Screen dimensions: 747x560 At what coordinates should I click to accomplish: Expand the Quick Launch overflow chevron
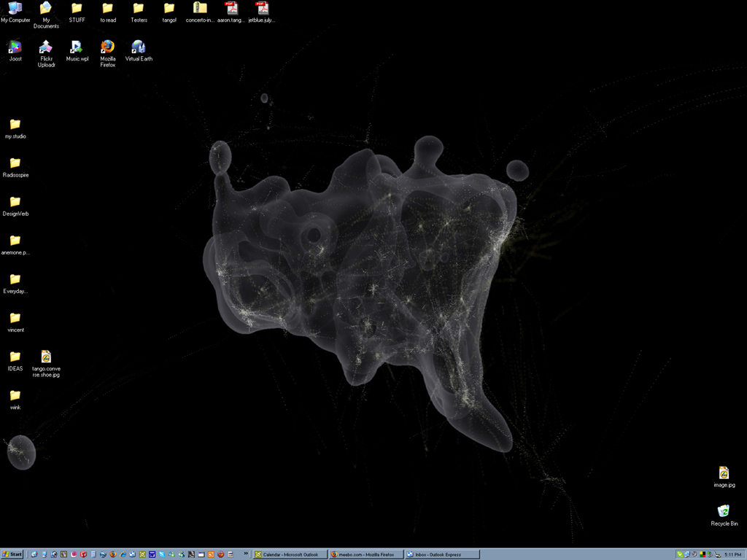(x=246, y=553)
